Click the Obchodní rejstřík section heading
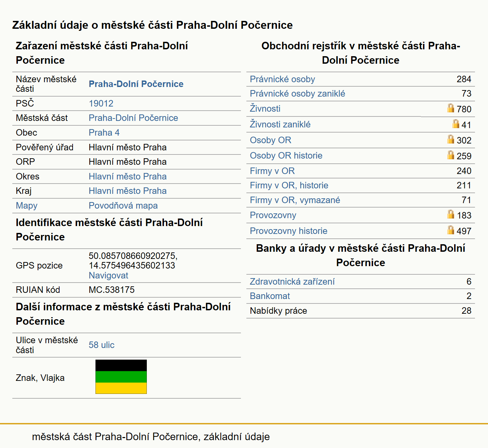 pyautogui.click(x=361, y=53)
